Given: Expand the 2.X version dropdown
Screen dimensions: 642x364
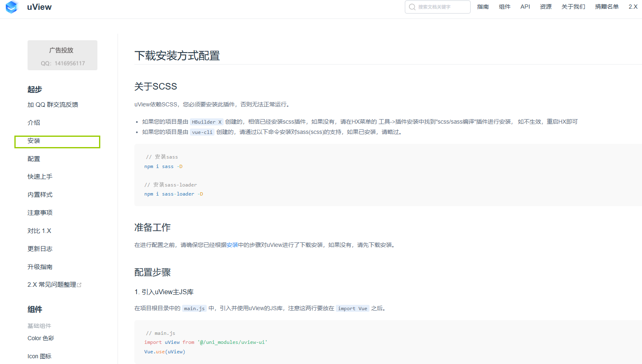Looking at the screenshot, I should pos(633,7).
